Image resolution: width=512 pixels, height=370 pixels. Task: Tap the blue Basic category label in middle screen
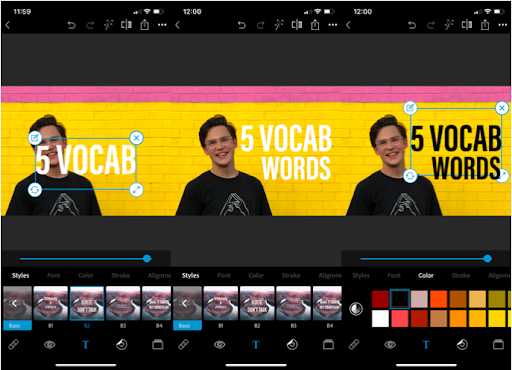point(187,326)
